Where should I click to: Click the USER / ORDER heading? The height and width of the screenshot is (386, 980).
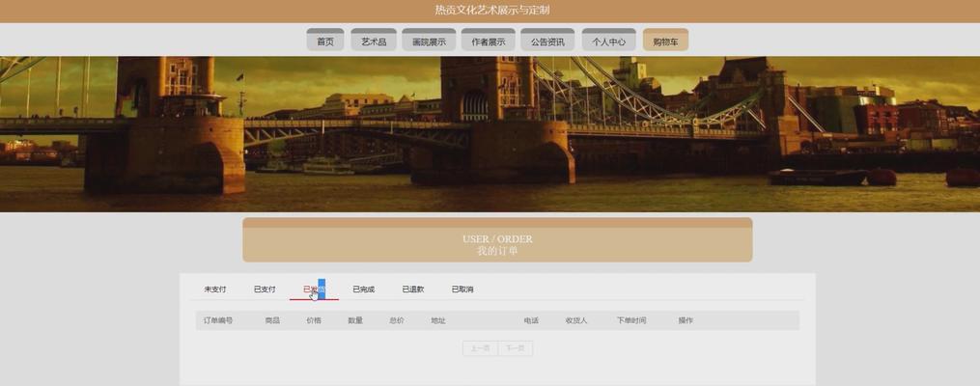(x=497, y=239)
